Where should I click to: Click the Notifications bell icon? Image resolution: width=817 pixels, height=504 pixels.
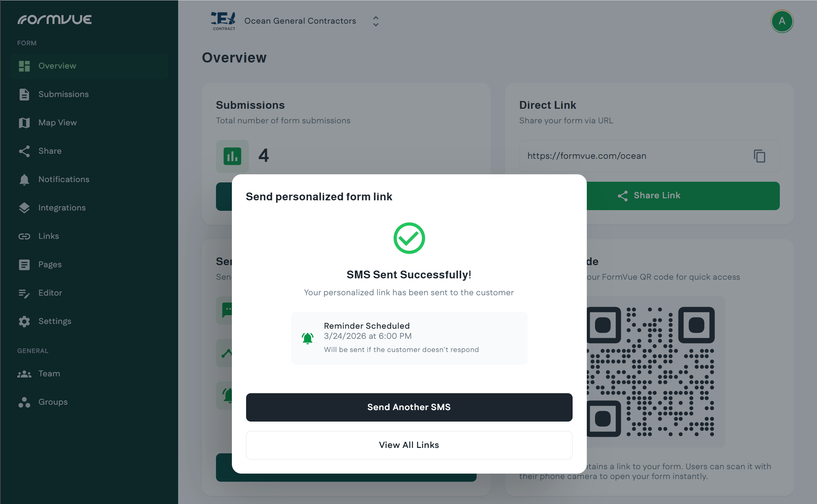coord(24,179)
